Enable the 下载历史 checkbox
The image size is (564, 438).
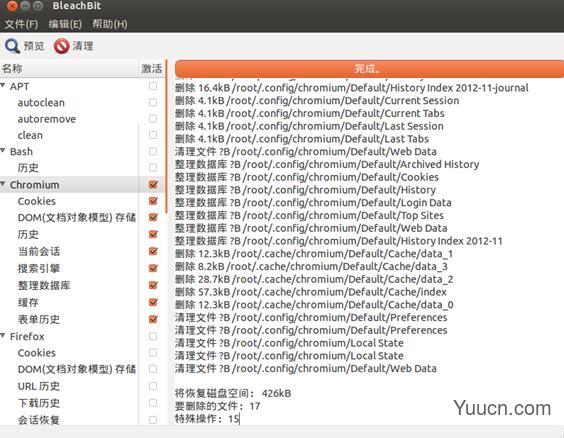(x=153, y=403)
